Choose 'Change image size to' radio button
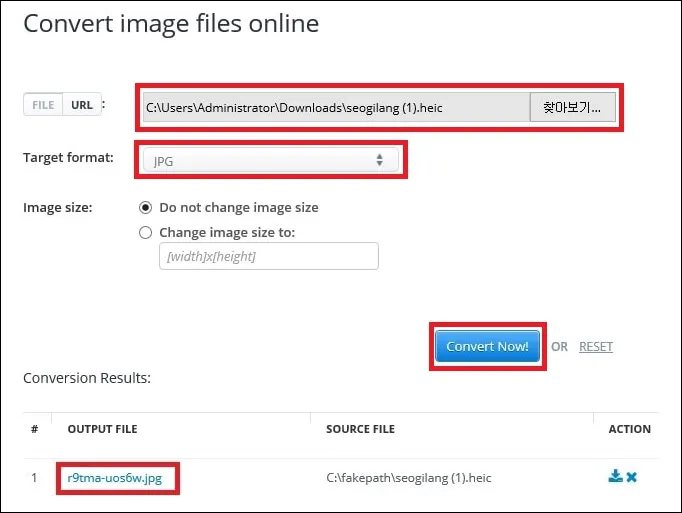 146,232
